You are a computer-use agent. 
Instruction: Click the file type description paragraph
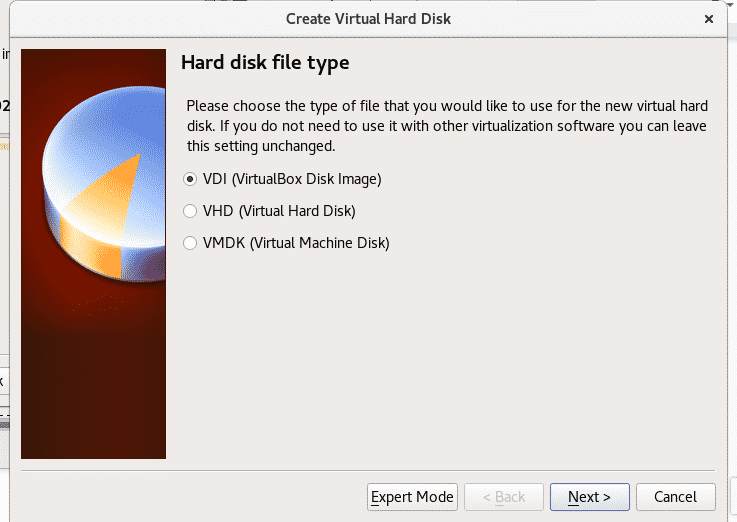tap(447, 126)
